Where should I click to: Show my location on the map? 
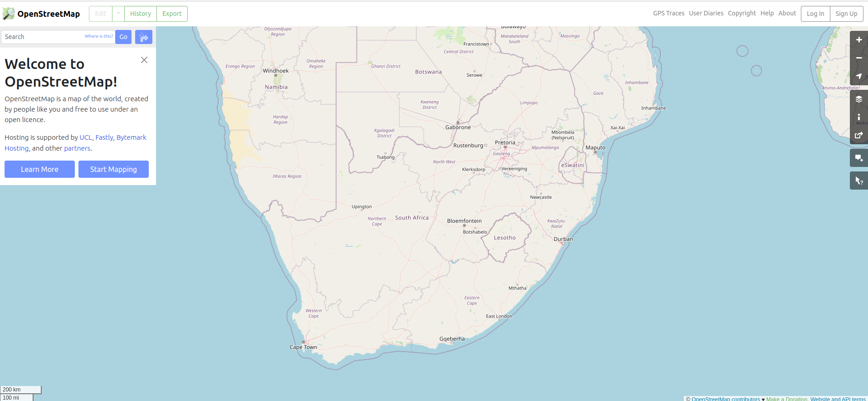[858, 76]
